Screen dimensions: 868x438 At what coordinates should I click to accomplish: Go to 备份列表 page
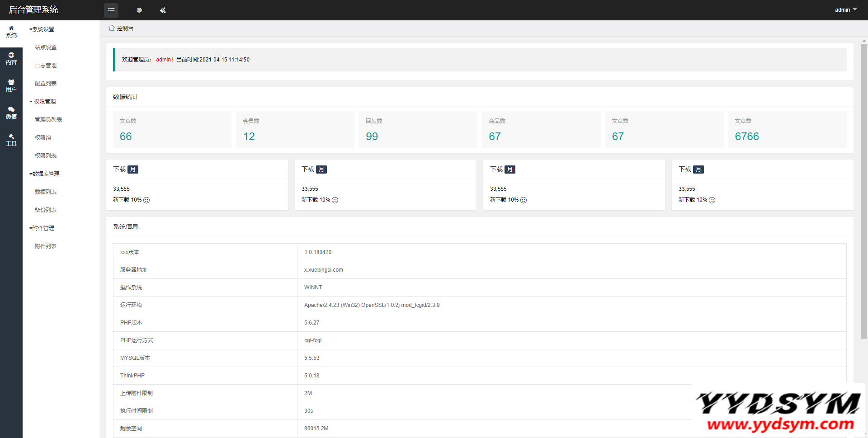coord(46,210)
